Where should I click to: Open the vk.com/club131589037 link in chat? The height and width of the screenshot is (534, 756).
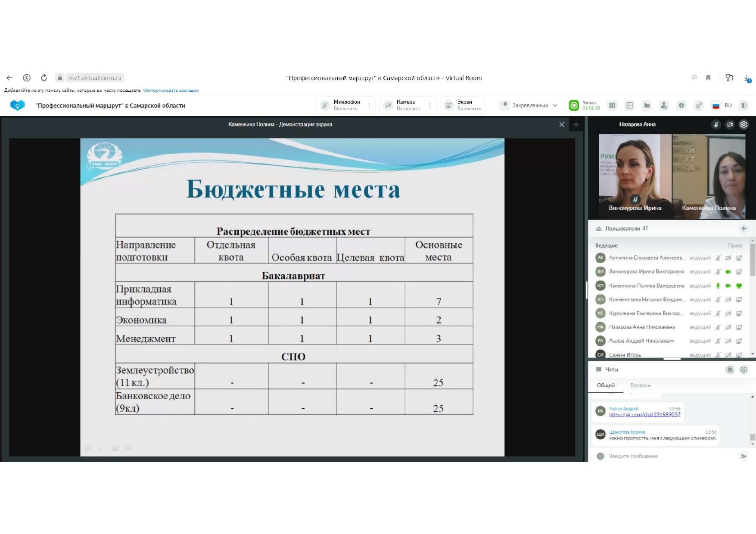[644, 415]
